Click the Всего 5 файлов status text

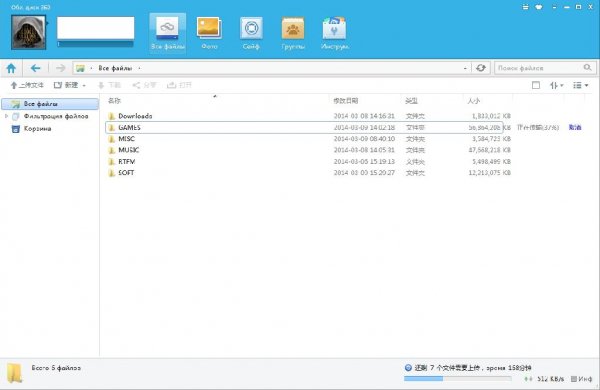pos(56,368)
